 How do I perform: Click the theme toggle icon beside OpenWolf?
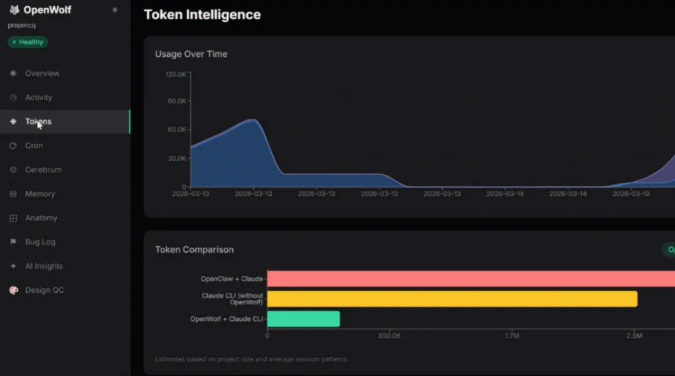pos(115,9)
